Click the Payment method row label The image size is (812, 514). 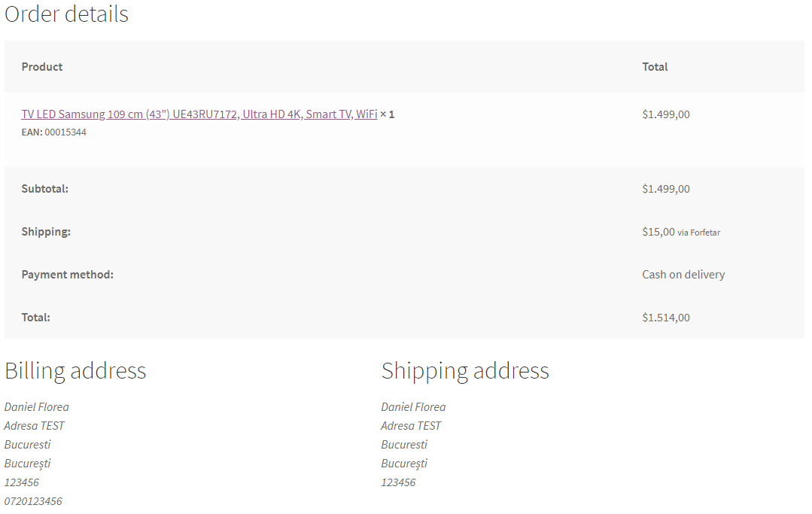pos(67,275)
